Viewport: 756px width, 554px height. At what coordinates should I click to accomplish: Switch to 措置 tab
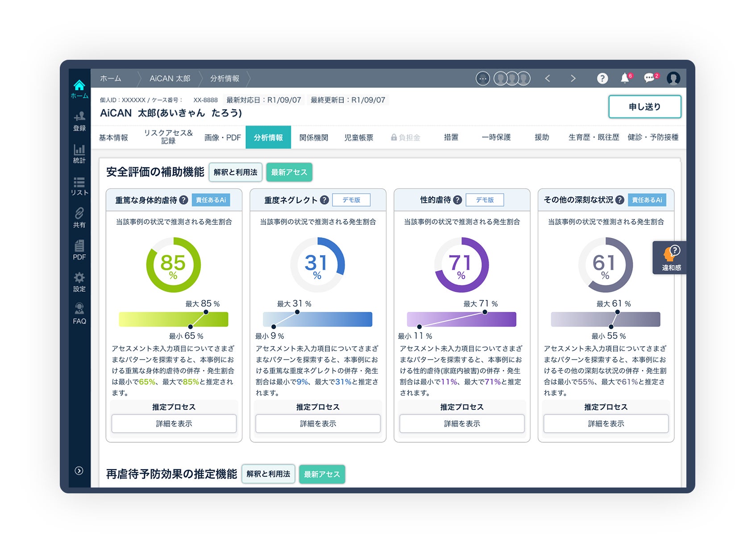click(x=451, y=137)
